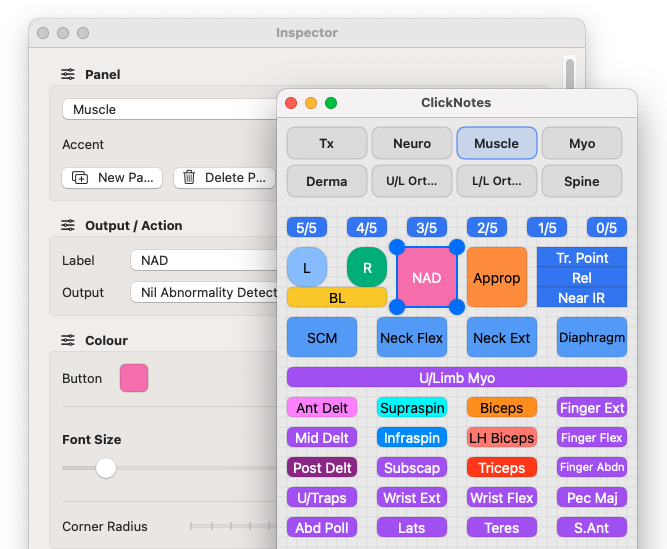Viewport: 667px width, 549px height.
Task: Click the Lats button
Action: pos(412,527)
